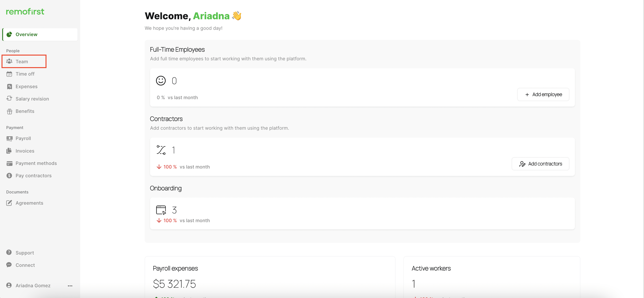
Task: Click the Benefits gift icon
Action: (x=9, y=111)
